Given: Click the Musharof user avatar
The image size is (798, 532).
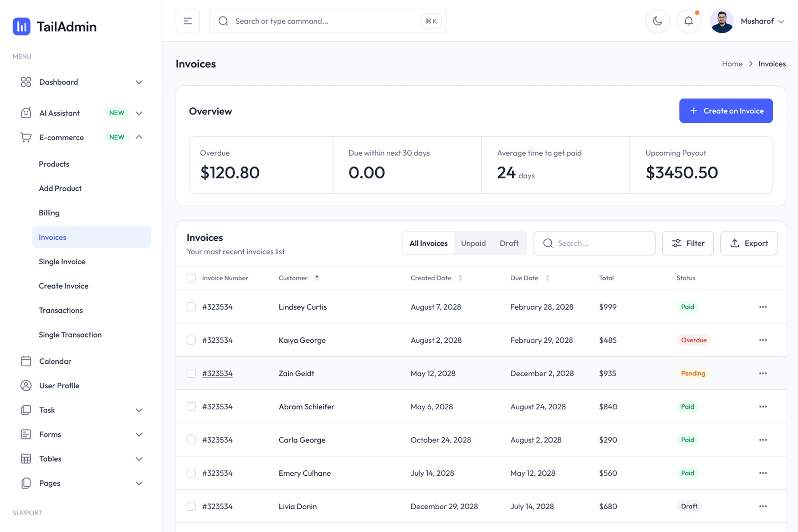Looking at the screenshot, I should point(721,21).
